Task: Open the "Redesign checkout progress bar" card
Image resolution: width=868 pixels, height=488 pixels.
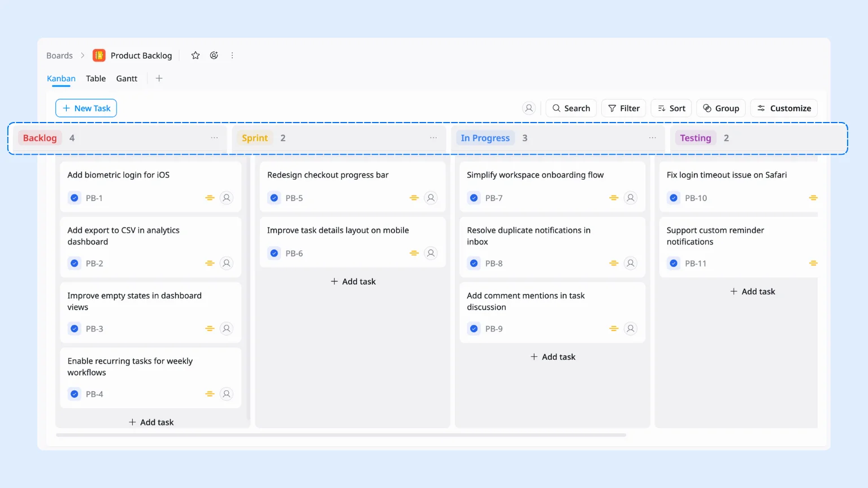Action: click(x=353, y=187)
